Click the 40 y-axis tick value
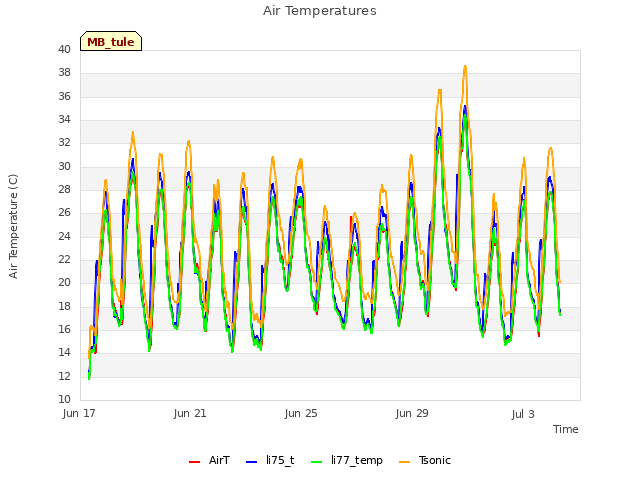The height and width of the screenshot is (480, 640). pyautogui.click(x=64, y=49)
